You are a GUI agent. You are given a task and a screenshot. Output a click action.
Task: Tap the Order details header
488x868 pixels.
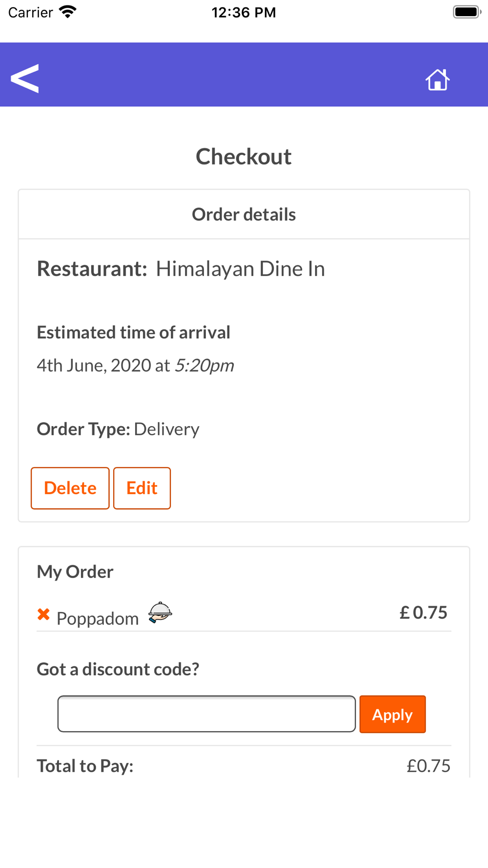244,214
